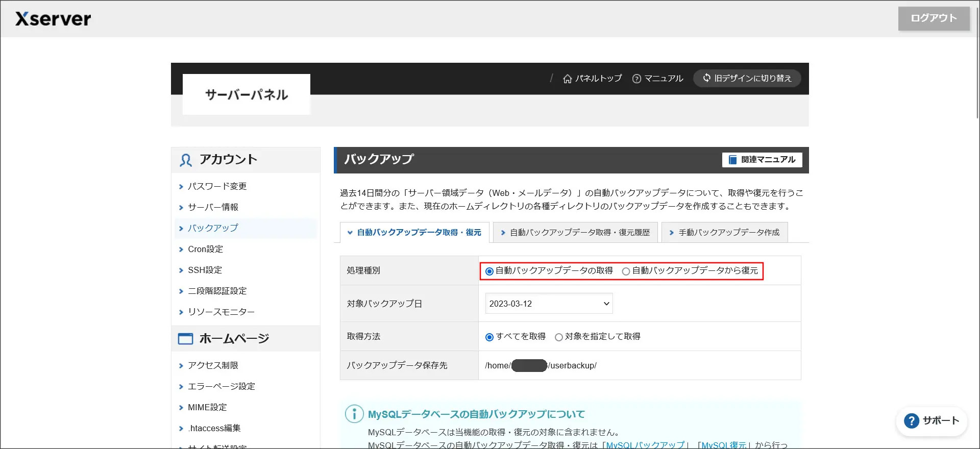Click the サーバーパネル title box
The height and width of the screenshot is (449, 980).
pos(247,94)
